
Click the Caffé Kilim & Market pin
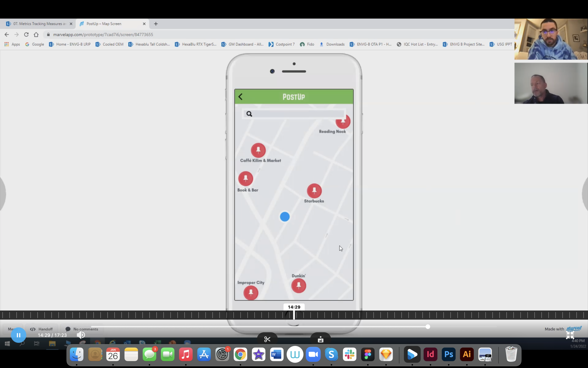[258, 150]
